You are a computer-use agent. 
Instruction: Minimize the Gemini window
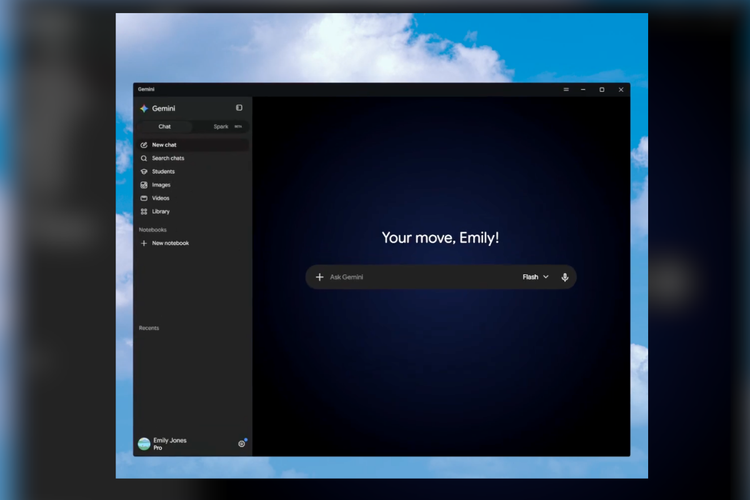coord(583,89)
